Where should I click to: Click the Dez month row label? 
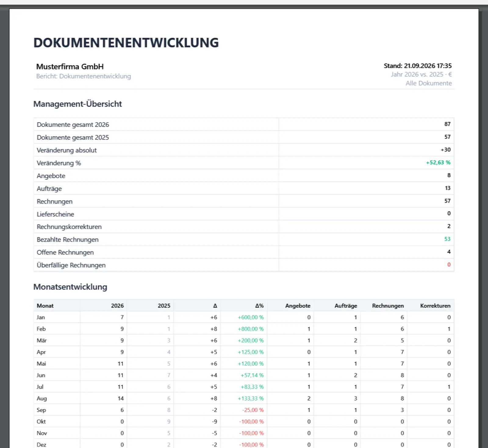pos(41,445)
